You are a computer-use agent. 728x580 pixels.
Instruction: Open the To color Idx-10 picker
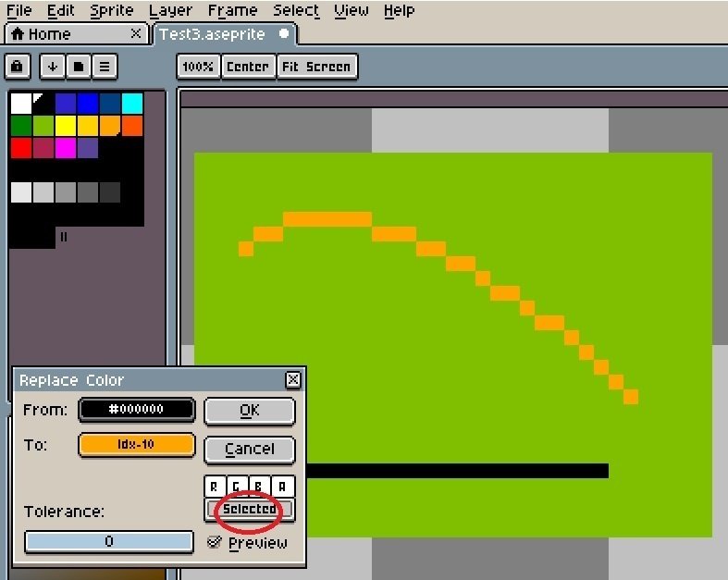[137, 445]
